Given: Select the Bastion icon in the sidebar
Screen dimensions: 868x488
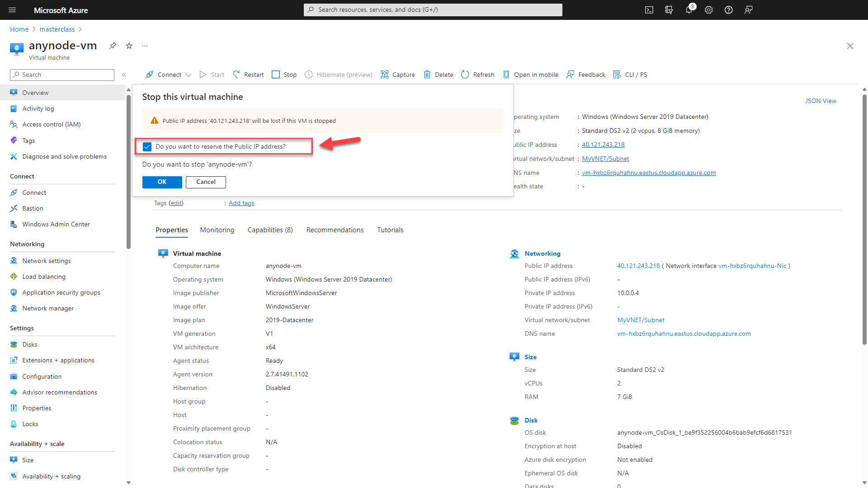Looking at the screenshot, I should pos(14,208).
